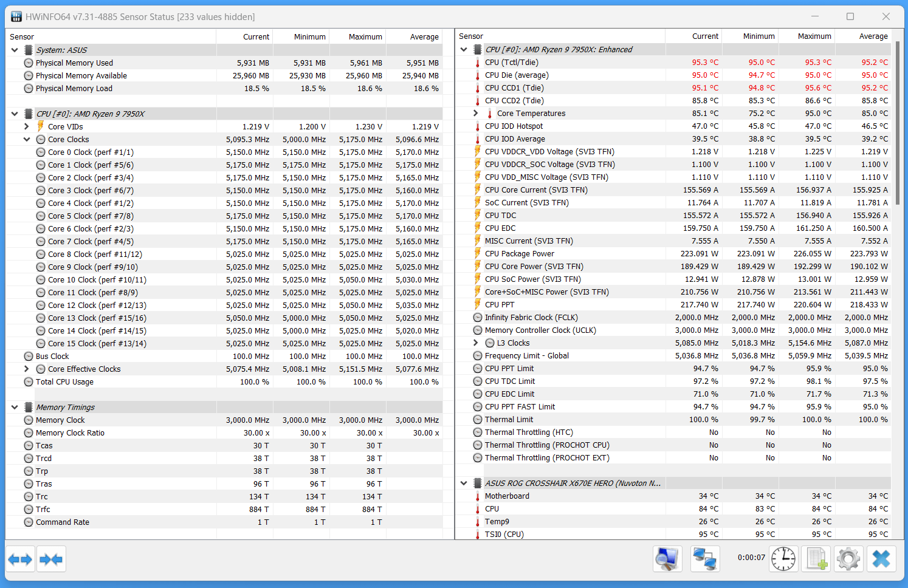The height and width of the screenshot is (588, 908).
Task: Select the Core 8 Clock (perf #11/12) row
Action: (x=224, y=255)
